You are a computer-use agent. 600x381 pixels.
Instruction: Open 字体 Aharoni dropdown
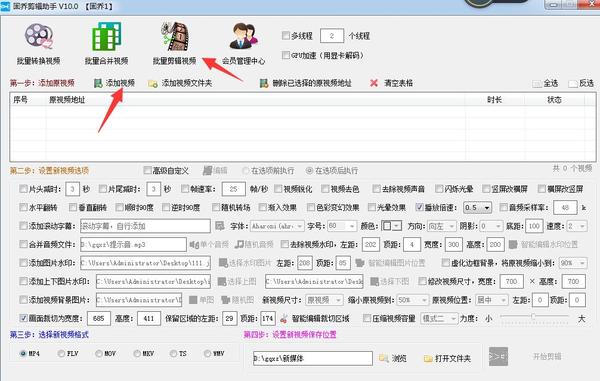tap(277, 226)
